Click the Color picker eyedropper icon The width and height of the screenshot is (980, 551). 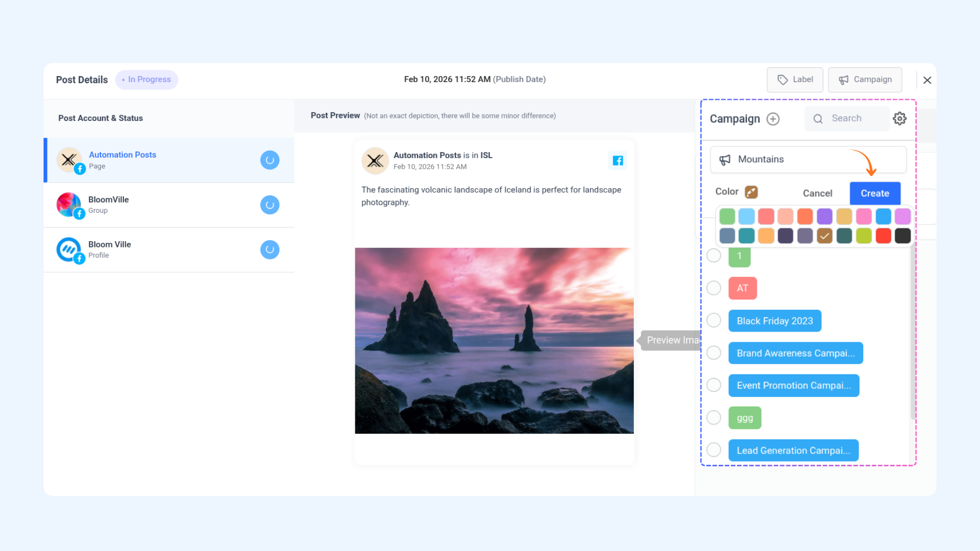click(751, 192)
